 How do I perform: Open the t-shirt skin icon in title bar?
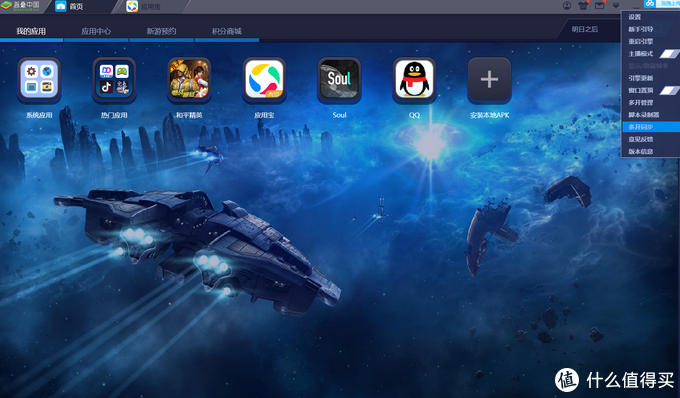[x=583, y=6]
